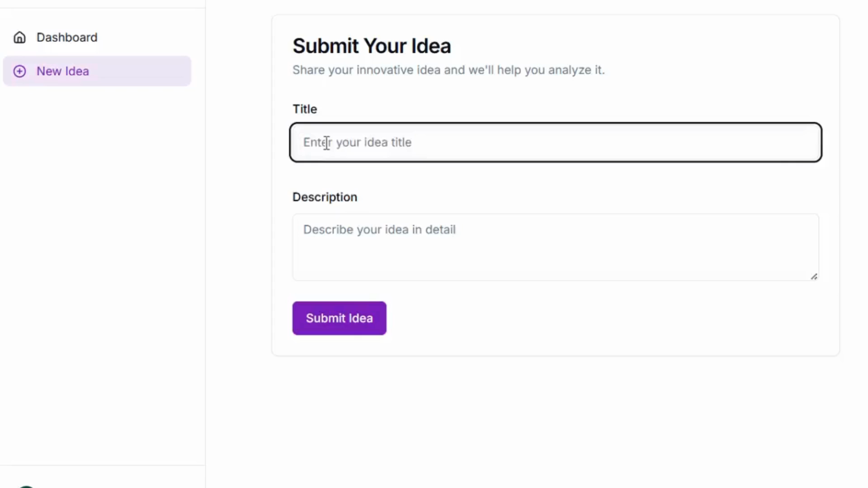Click blank margin between sidebar and form card
The height and width of the screenshot is (488, 868).
tap(238, 226)
